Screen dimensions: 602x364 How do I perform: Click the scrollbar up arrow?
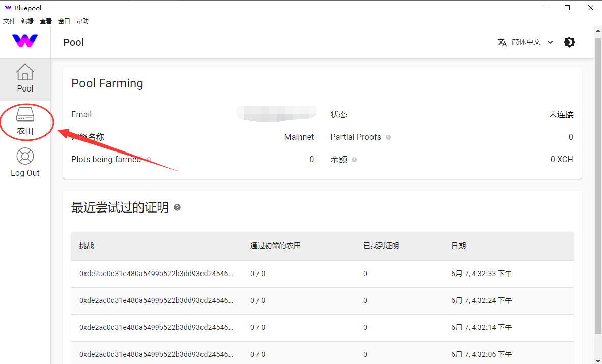pos(598,30)
